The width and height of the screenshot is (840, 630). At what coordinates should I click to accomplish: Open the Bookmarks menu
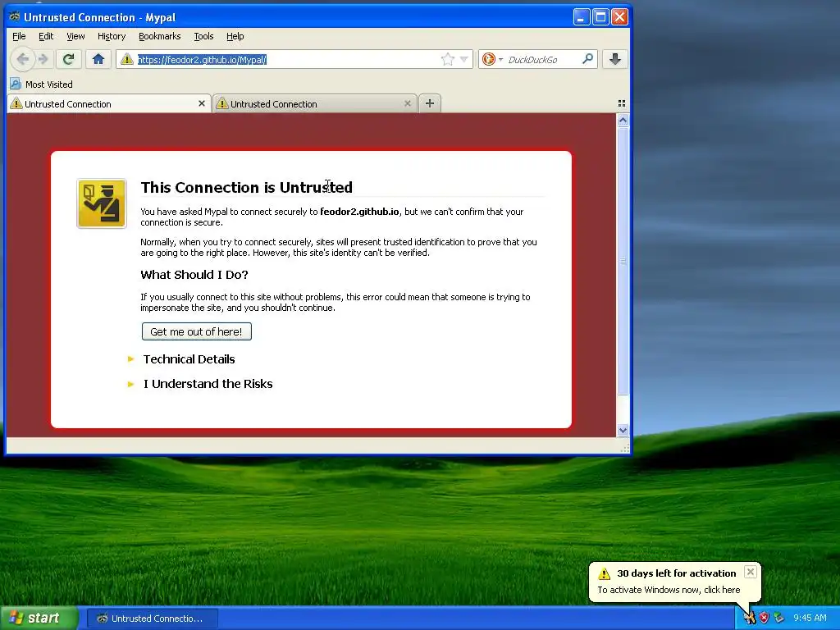tap(160, 36)
